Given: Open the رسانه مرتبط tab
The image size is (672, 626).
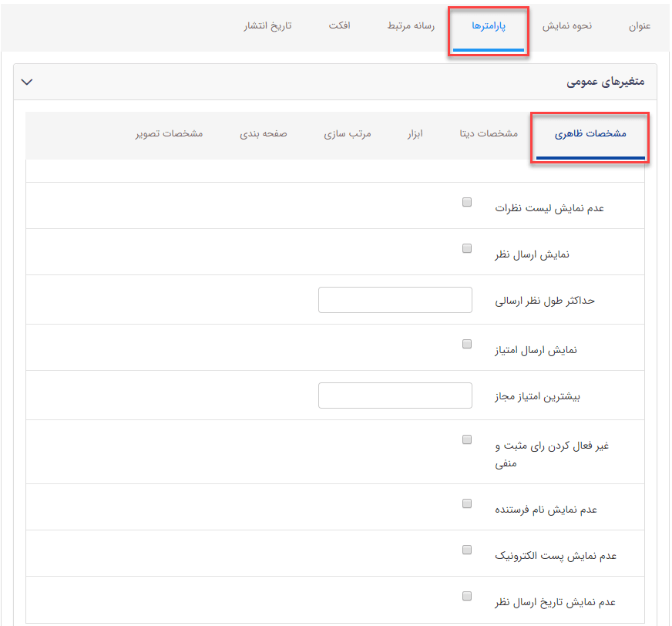Looking at the screenshot, I should point(409,25).
